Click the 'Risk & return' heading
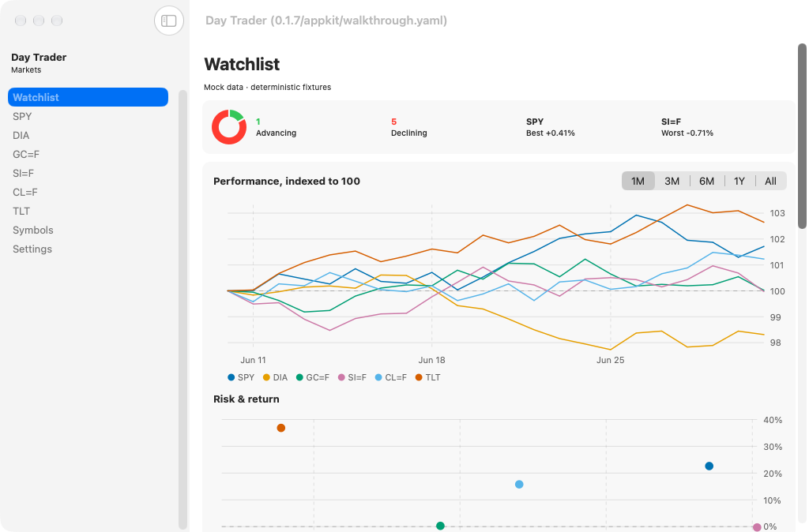809x532 pixels. coord(246,399)
